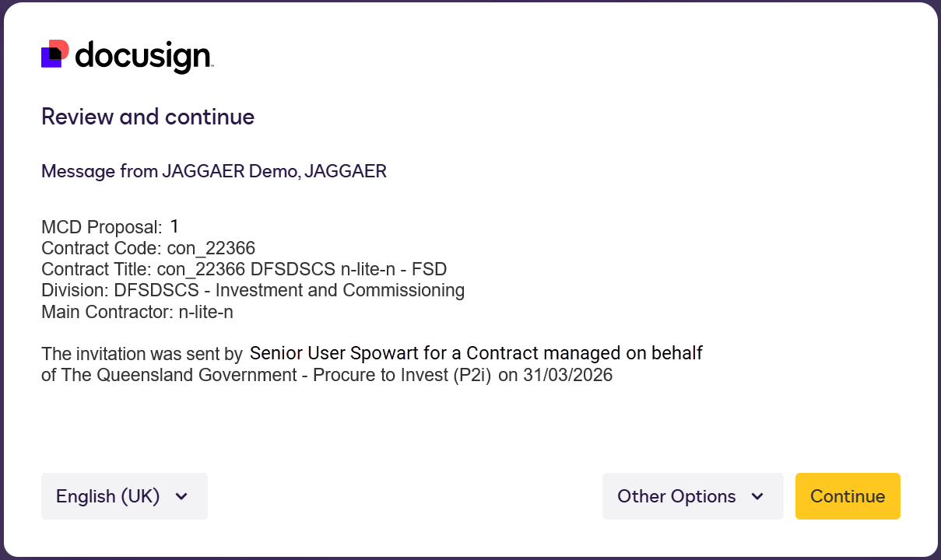Click "Contract managed on behalf" text

[584, 354]
